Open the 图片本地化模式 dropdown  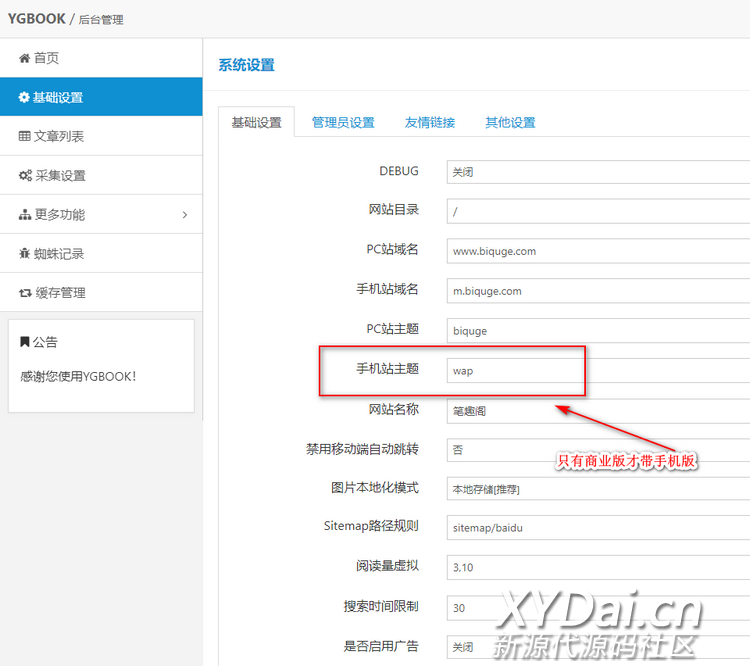pyautogui.click(x=598, y=489)
